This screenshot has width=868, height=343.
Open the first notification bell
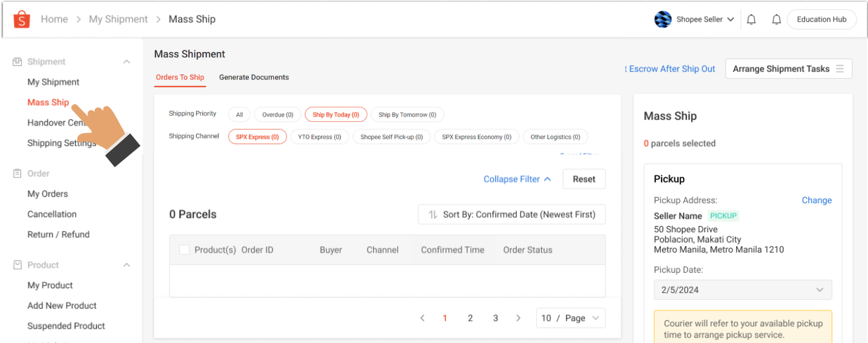pyautogui.click(x=751, y=20)
